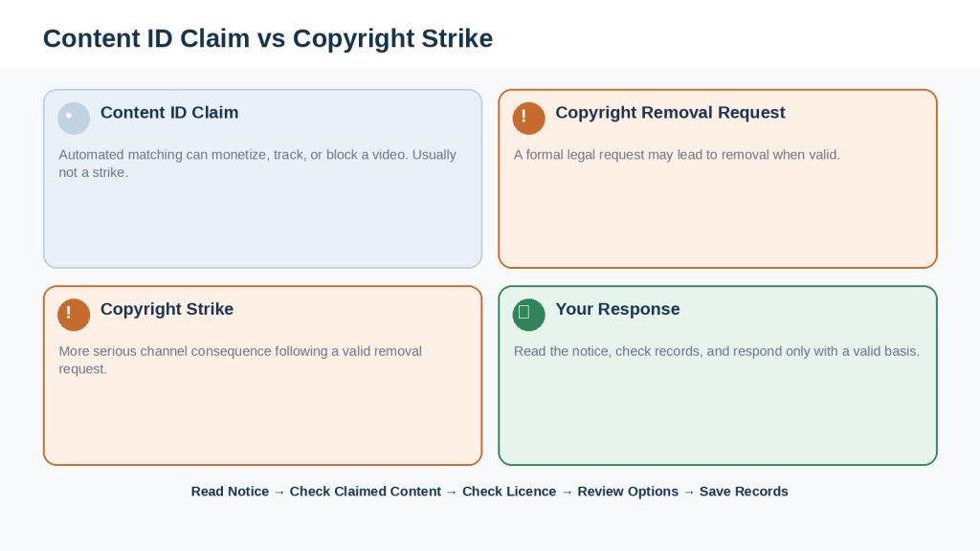Click the Copyright Removal Request exclamation icon
The height and width of the screenshot is (551, 980).
click(528, 118)
